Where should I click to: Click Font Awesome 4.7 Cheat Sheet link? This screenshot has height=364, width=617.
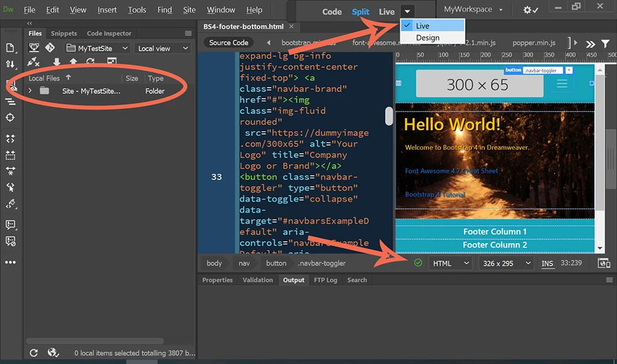tap(452, 171)
